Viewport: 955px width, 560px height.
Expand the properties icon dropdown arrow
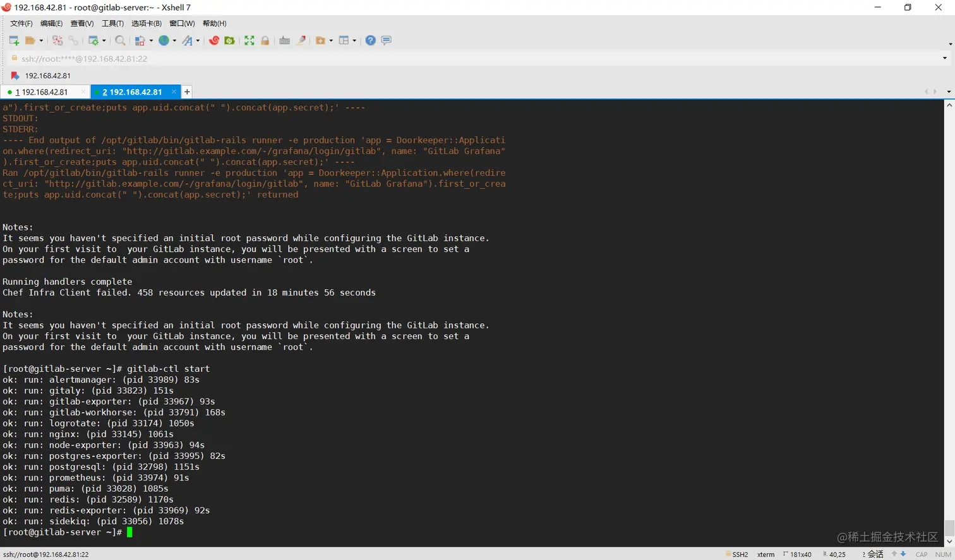coord(104,40)
